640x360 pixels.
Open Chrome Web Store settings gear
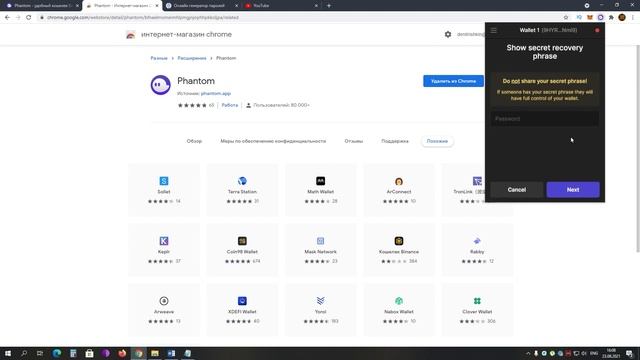448,34
